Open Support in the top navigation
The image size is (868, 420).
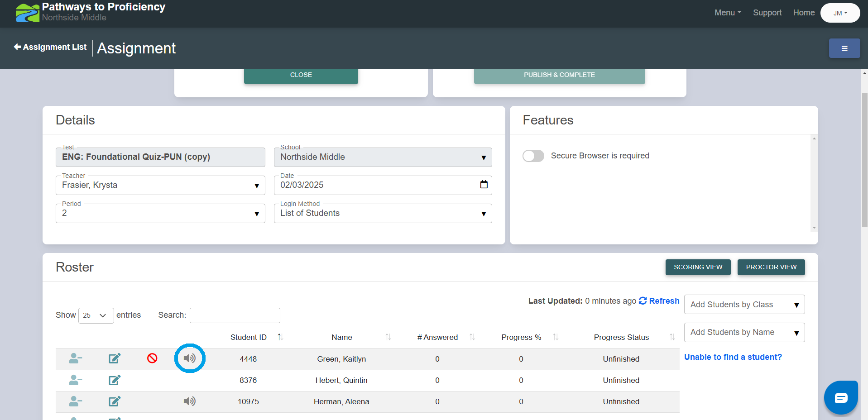767,13
